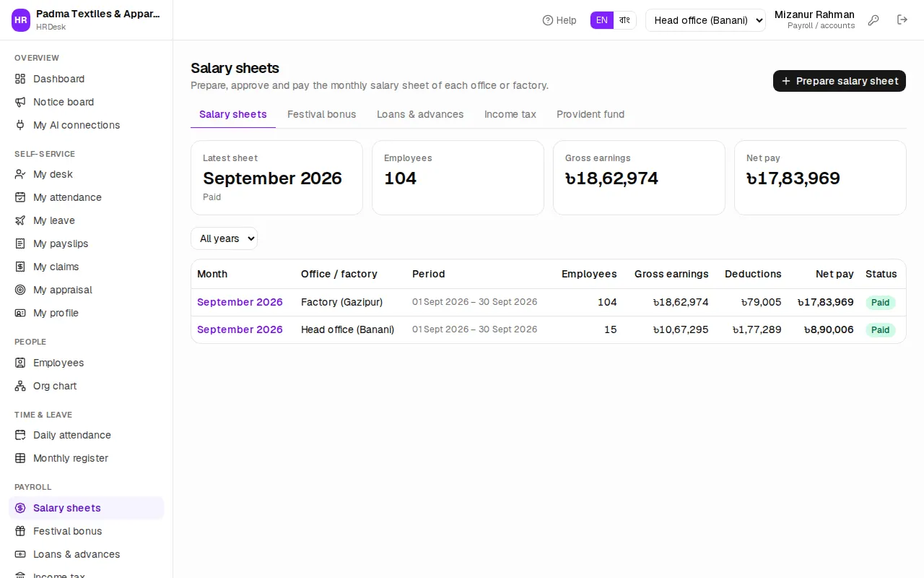Click the Festival bonus gift icon in sidebar
The image size is (924, 578).
20,531
